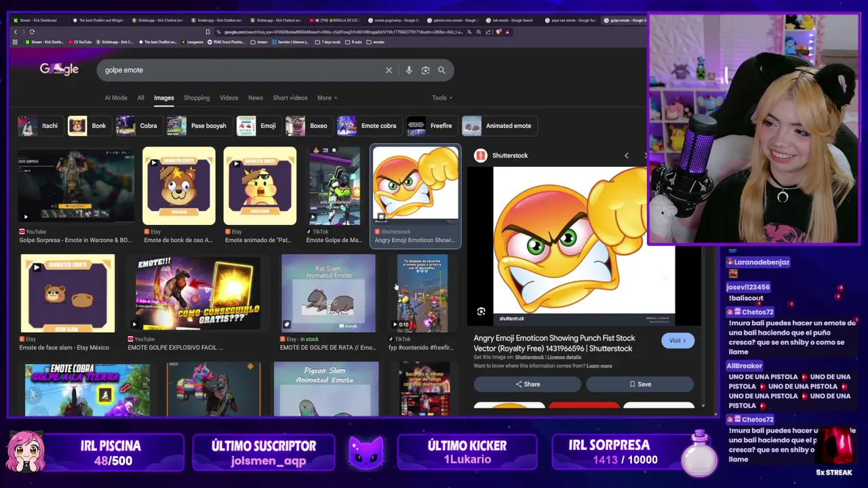Select the Images tab

coord(163,98)
